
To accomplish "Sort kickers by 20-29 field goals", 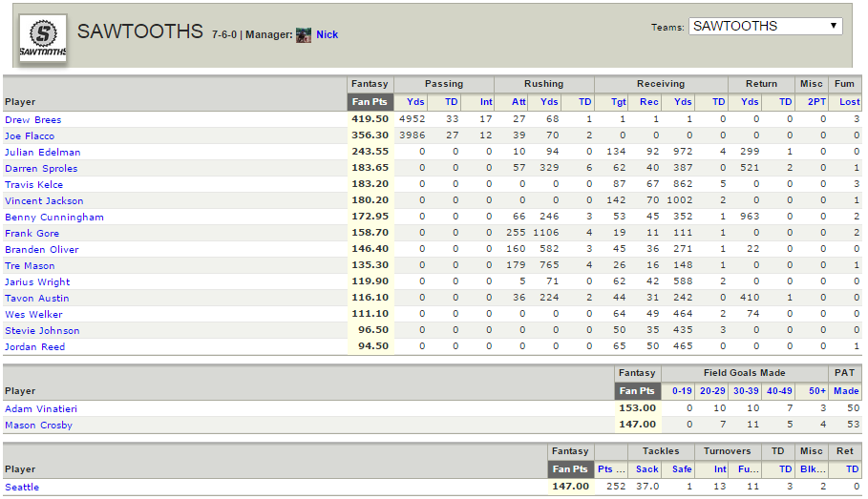I will [712, 391].
